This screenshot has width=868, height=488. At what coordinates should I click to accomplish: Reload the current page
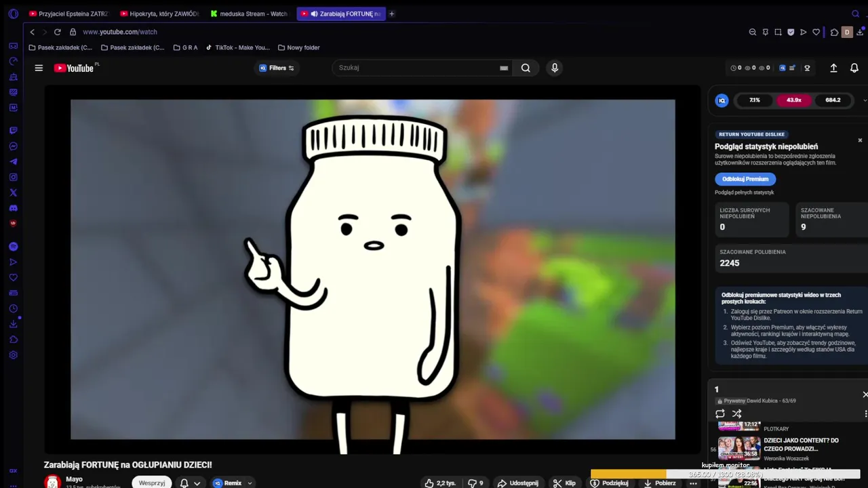click(58, 32)
